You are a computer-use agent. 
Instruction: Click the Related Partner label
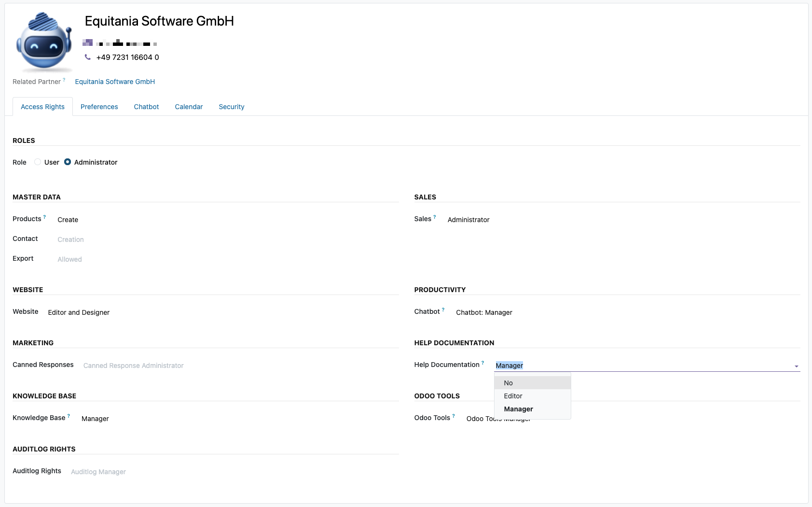[37, 82]
